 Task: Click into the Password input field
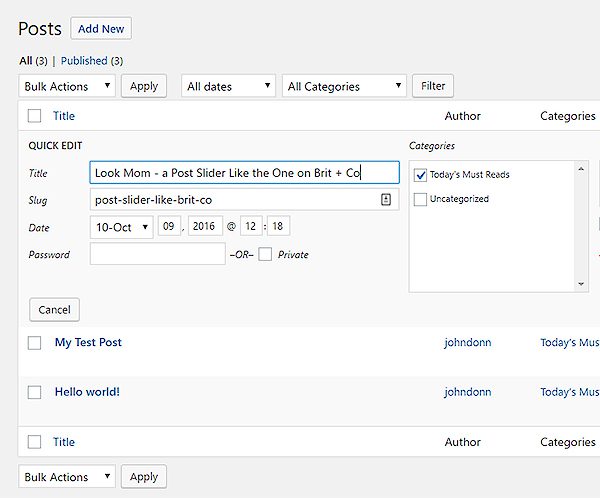point(157,254)
